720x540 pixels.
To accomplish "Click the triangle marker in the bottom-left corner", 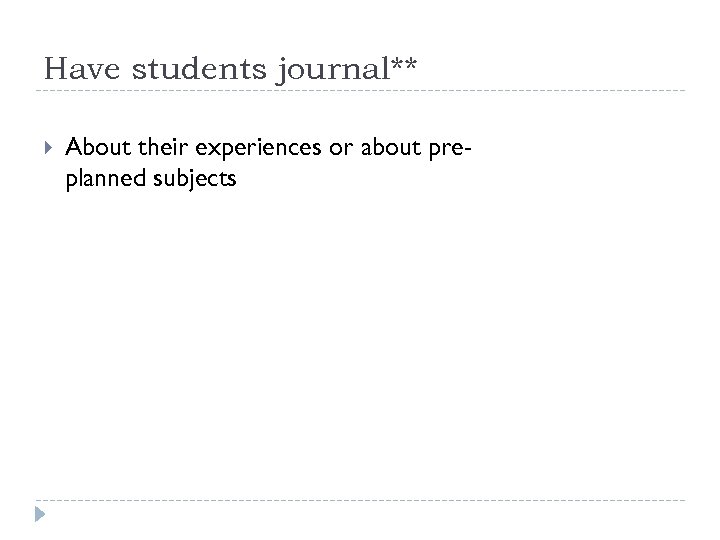I will 40,516.
